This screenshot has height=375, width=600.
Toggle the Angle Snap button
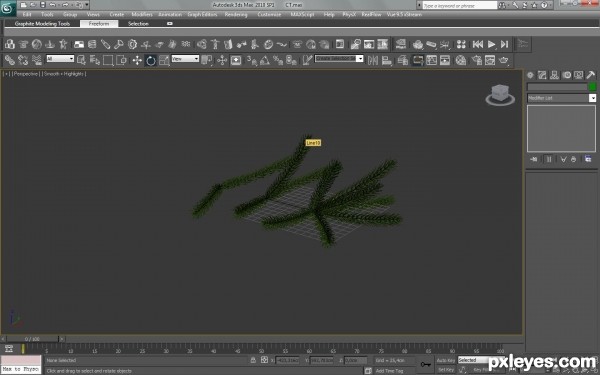[x=265, y=60]
